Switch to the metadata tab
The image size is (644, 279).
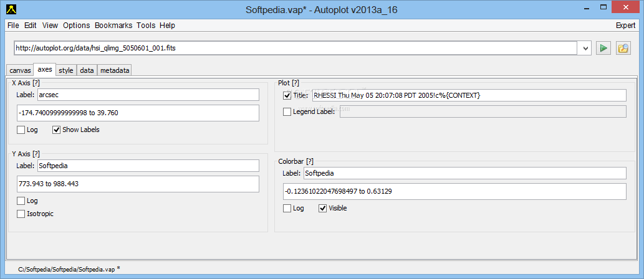coord(115,70)
